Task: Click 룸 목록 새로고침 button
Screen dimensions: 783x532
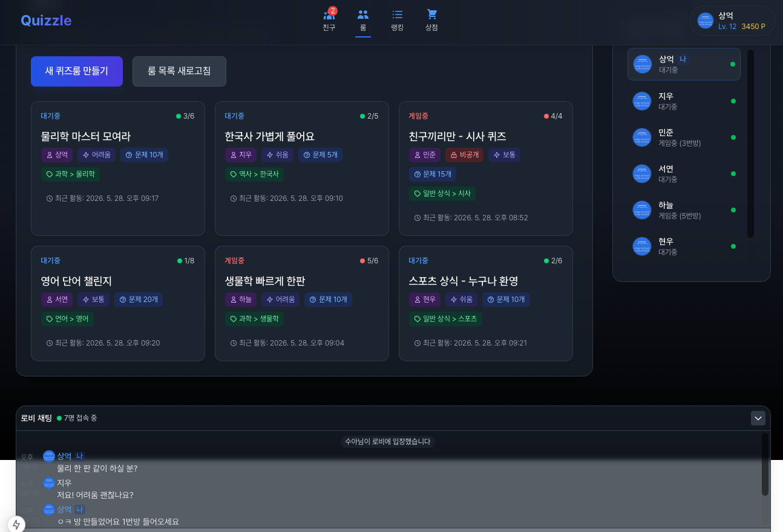Action: [x=179, y=71]
